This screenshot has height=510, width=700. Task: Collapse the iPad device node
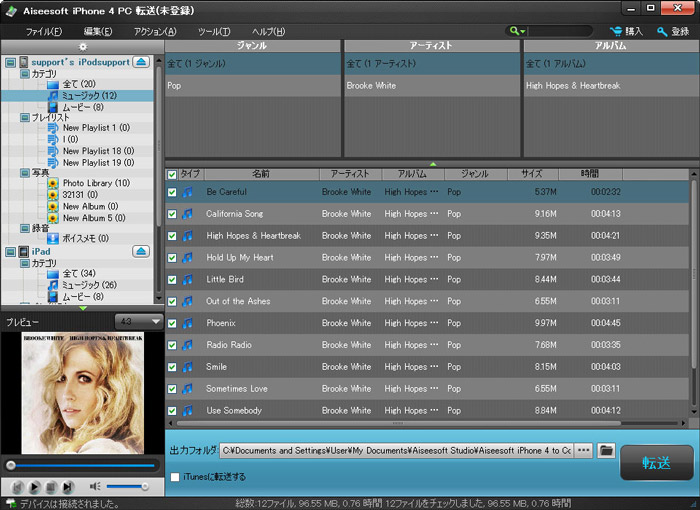[x=10, y=251]
